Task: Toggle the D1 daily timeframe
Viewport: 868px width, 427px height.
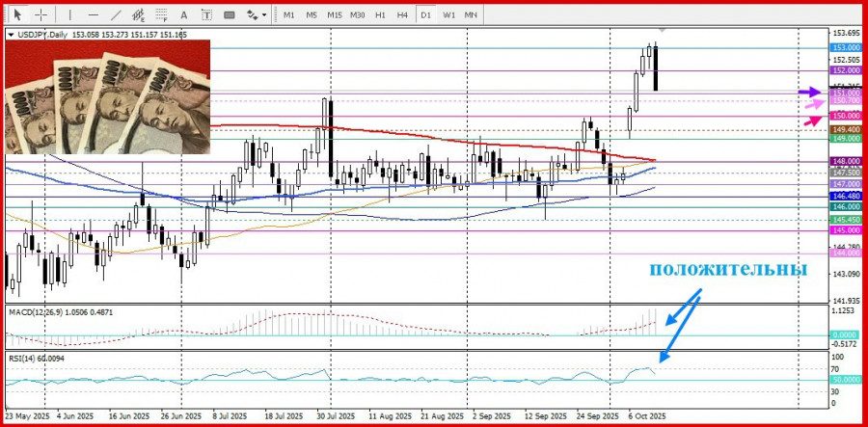Action: tap(425, 14)
